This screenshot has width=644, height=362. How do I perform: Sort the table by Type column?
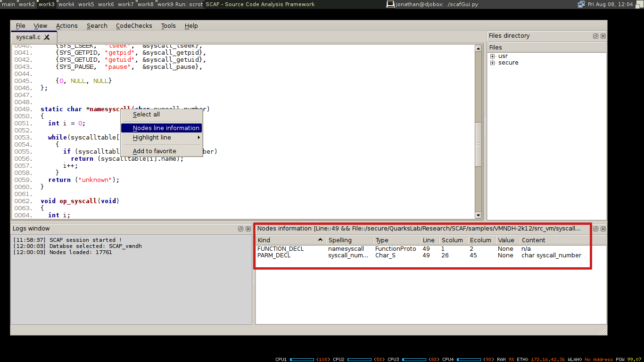point(396,240)
